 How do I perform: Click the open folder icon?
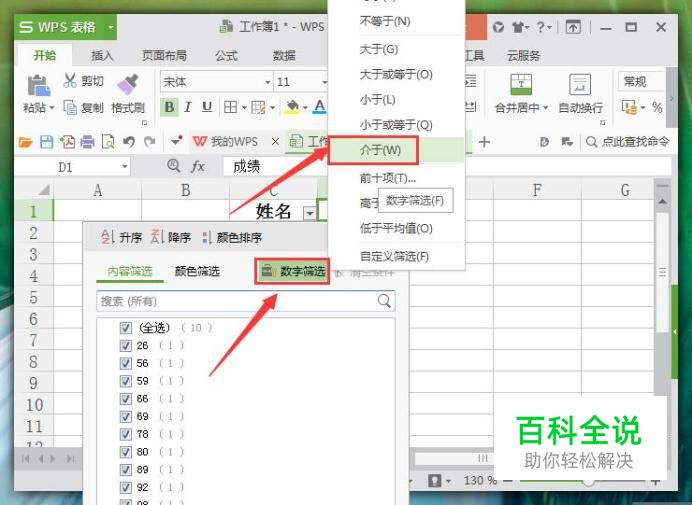click(x=26, y=142)
